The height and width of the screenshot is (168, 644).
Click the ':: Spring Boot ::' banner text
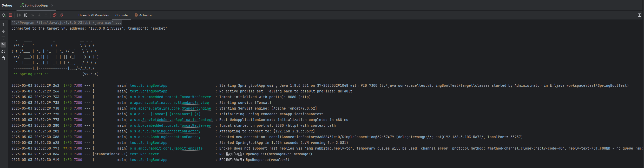point(31,74)
